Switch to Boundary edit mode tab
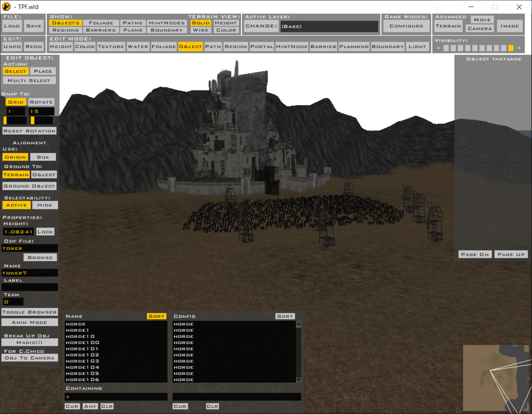The height and width of the screenshot is (414, 532). click(x=388, y=47)
